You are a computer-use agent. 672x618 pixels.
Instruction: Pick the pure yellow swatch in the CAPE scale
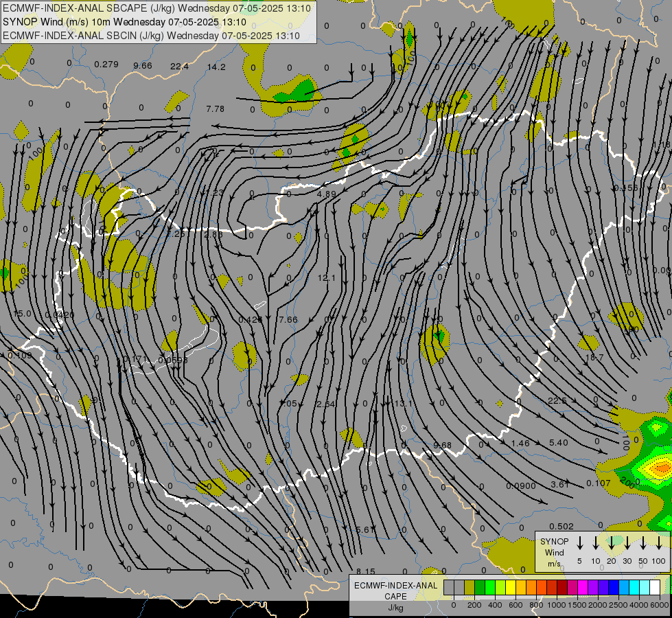(511, 587)
